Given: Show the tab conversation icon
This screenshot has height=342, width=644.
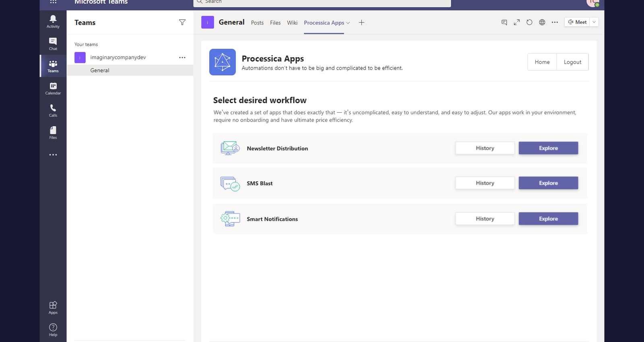Looking at the screenshot, I should pos(504,22).
